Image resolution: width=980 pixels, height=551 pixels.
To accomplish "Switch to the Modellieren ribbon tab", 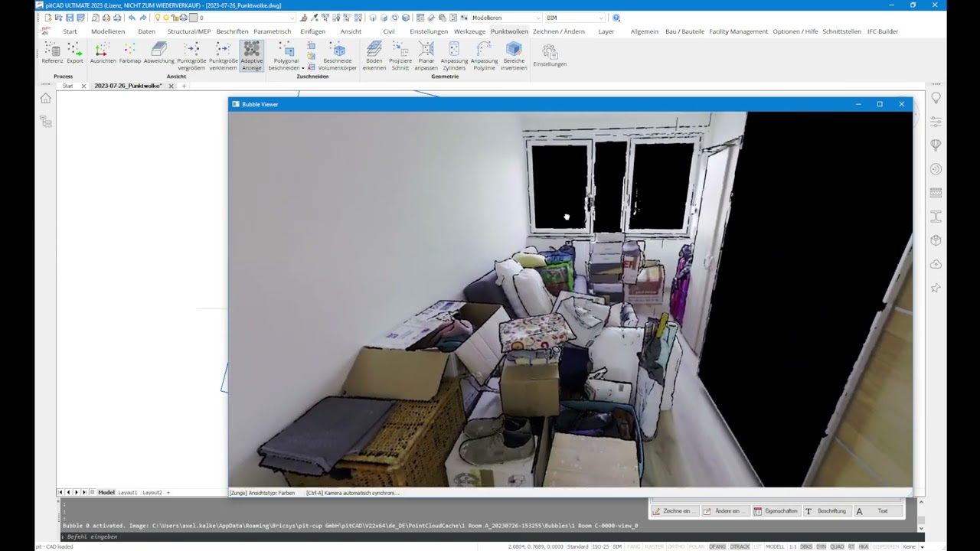I will point(108,31).
